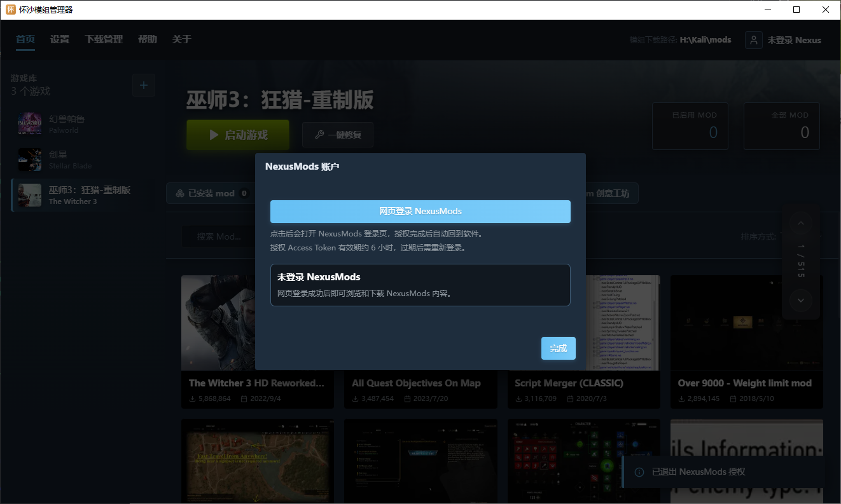Click the 已启用 MOD count card
This screenshot has width=841, height=504.
pos(691,126)
